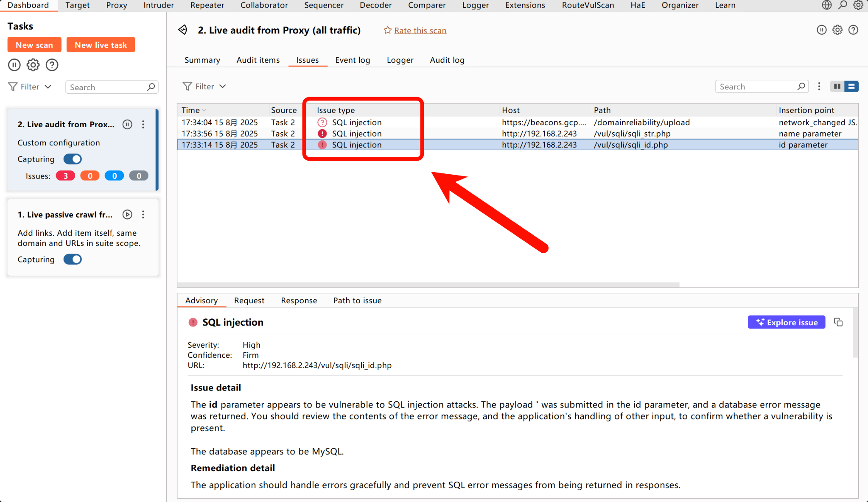The width and height of the screenshot is (868, 502).
Task: Open the passive crawl task options menu
Action: 143,215
